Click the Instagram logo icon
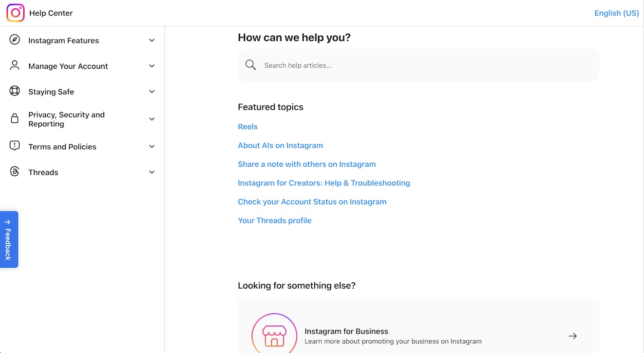The width and height of the screenshot is (644, 353). pyautogui.click(x=16, y=13)
